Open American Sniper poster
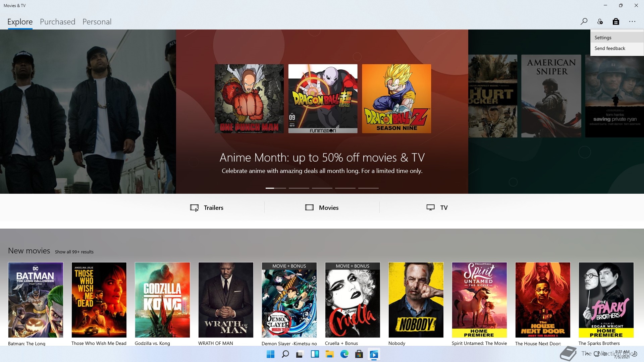 551,96
